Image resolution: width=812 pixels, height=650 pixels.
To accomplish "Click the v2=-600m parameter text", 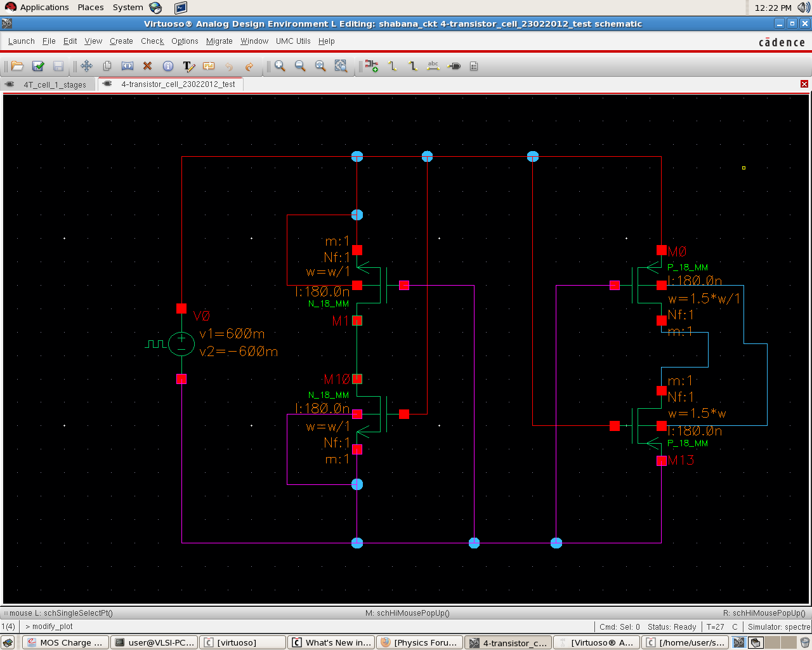I will 239,352.
